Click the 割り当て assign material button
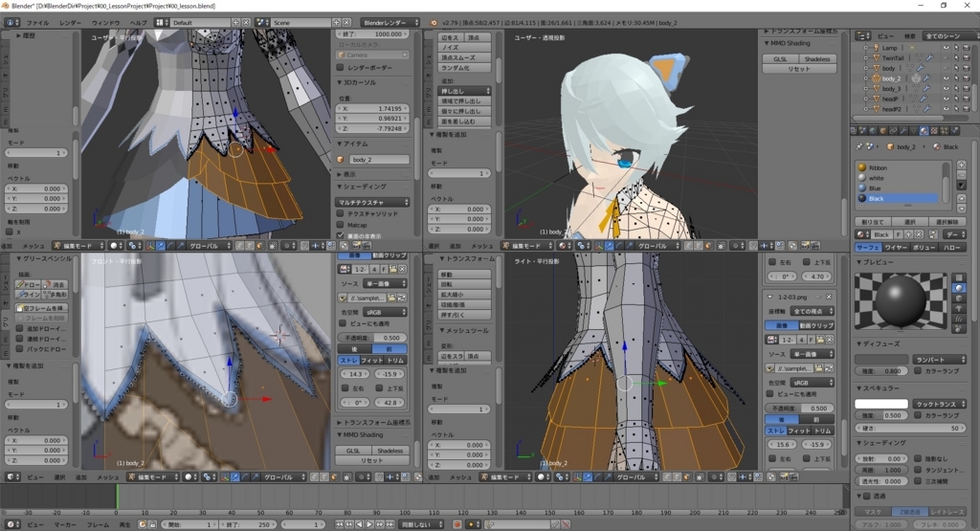 coord(873,222)
